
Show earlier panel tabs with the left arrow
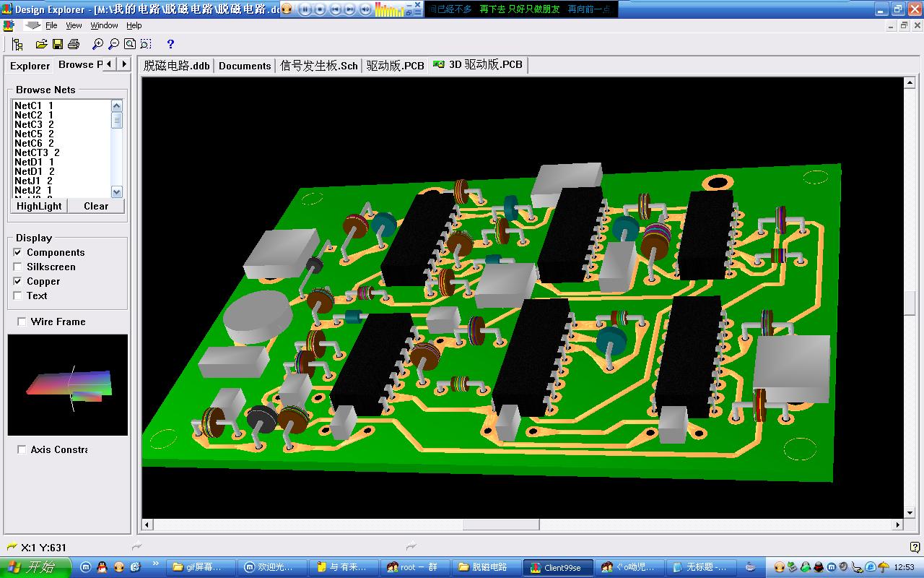(x=109, y=64)
